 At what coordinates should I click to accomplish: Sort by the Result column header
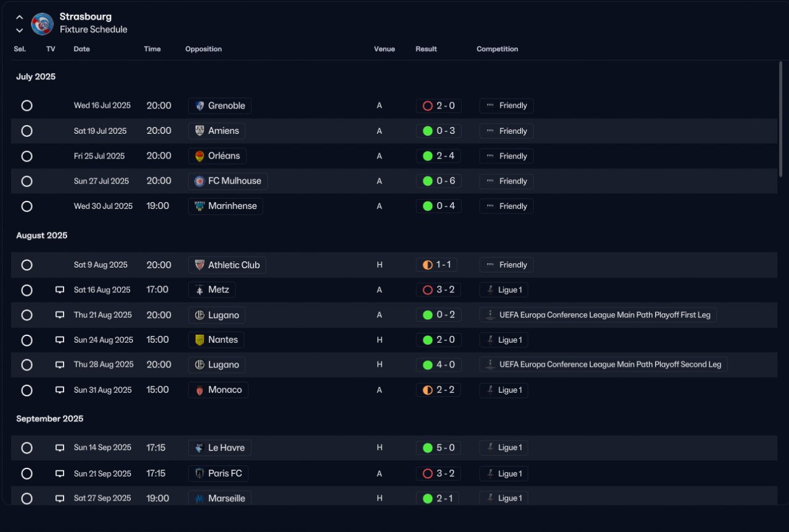[426, 49]
